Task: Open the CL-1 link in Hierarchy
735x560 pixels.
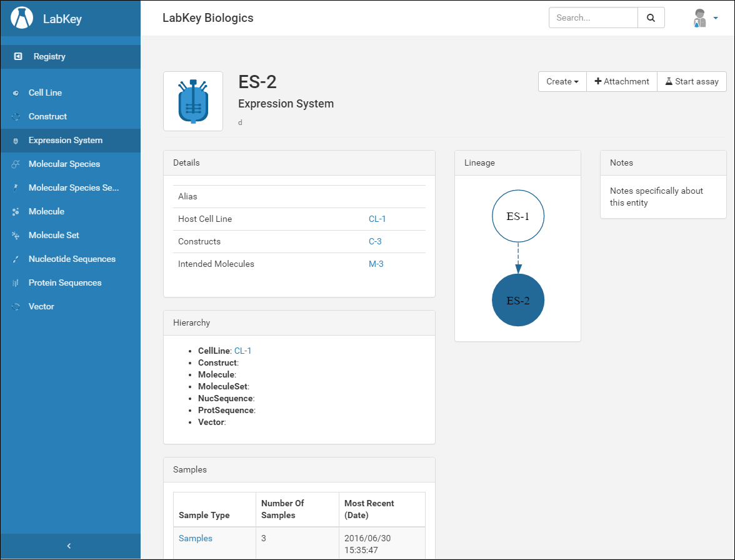Action: (x=242, y=351)
